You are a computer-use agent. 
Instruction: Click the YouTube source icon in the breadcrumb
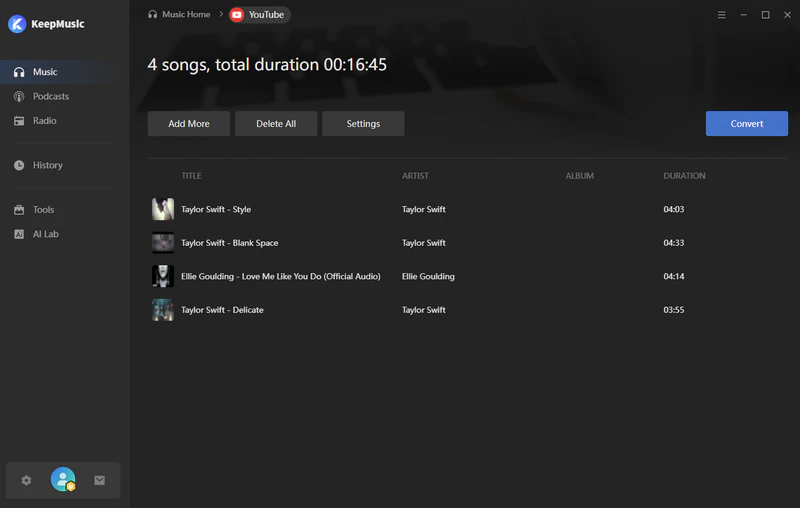point(236,15)
